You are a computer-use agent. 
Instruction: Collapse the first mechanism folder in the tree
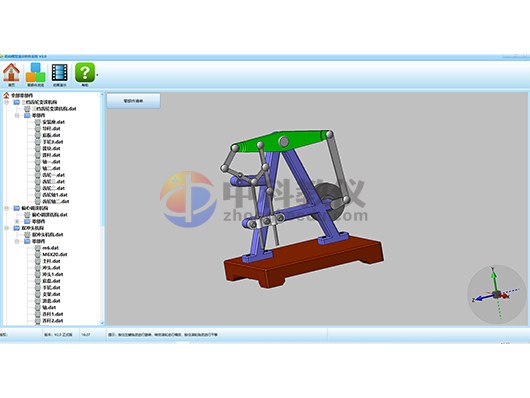(6, 102)
